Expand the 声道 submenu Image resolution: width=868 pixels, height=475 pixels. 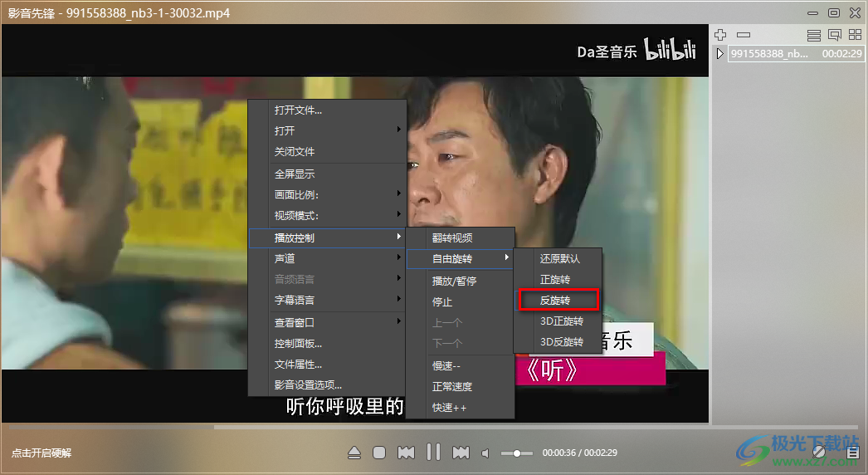[x=327, y=259]
